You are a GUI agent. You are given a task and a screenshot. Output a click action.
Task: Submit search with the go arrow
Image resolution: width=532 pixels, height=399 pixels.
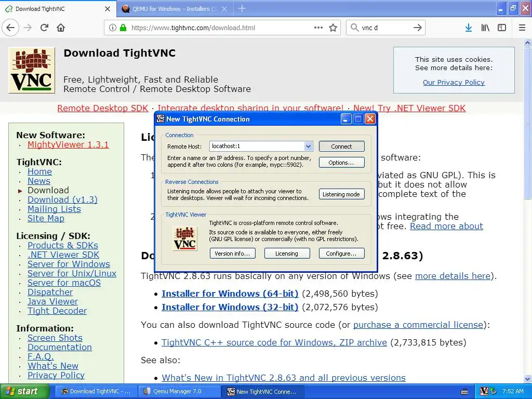tap(418, 28)
